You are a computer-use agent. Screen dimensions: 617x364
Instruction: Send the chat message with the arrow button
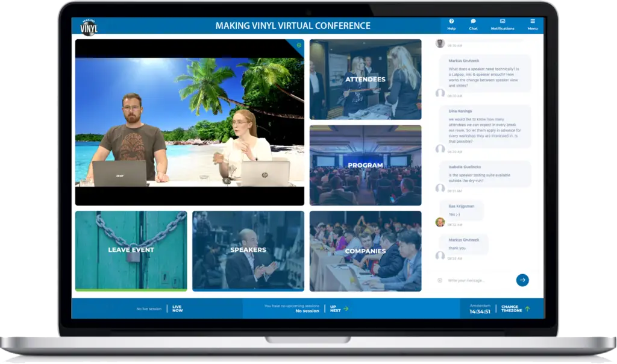tap(522, 280)
